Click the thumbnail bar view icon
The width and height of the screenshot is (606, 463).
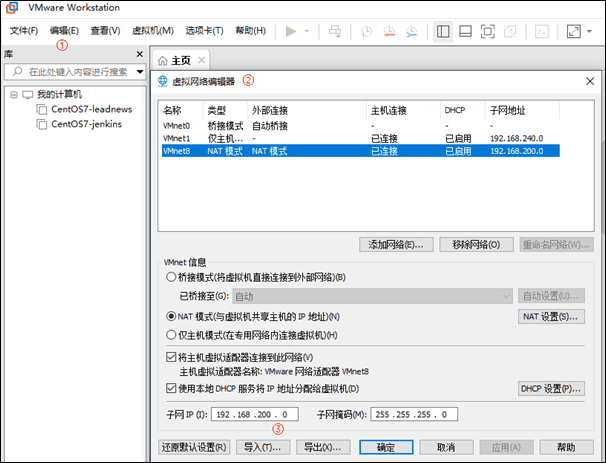coord(466,31)
